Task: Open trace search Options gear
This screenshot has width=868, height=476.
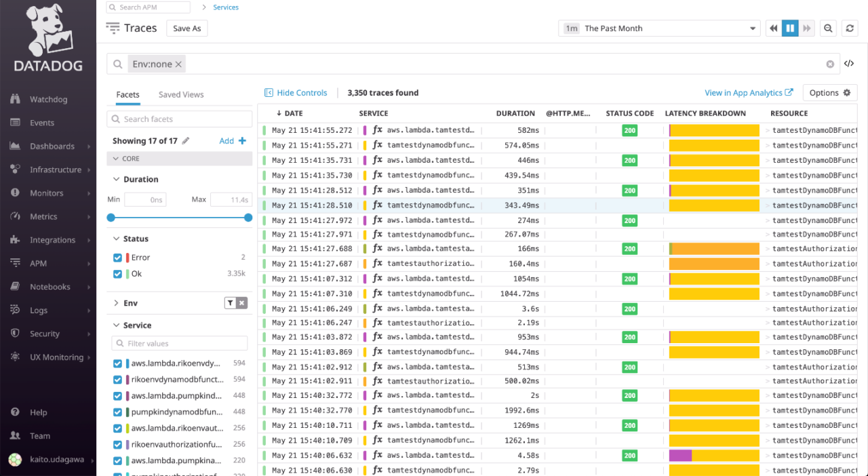Action: click(x=829, y=92)
